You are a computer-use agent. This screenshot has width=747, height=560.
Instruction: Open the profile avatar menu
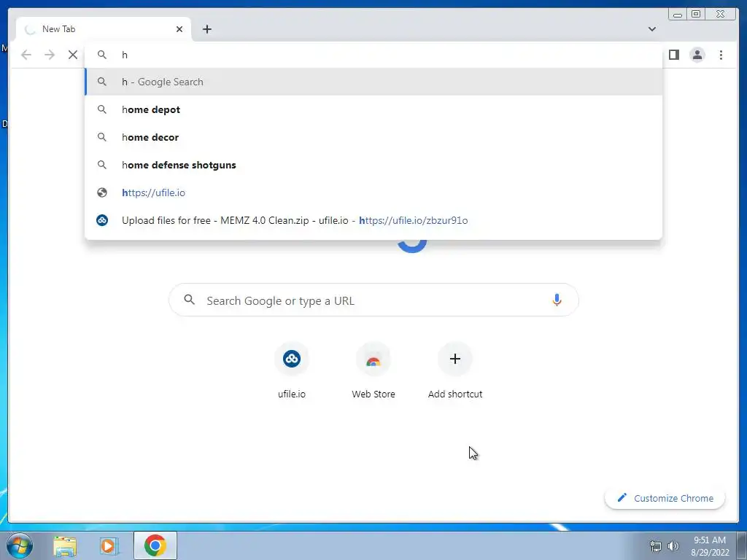click(x=697, y=55)
